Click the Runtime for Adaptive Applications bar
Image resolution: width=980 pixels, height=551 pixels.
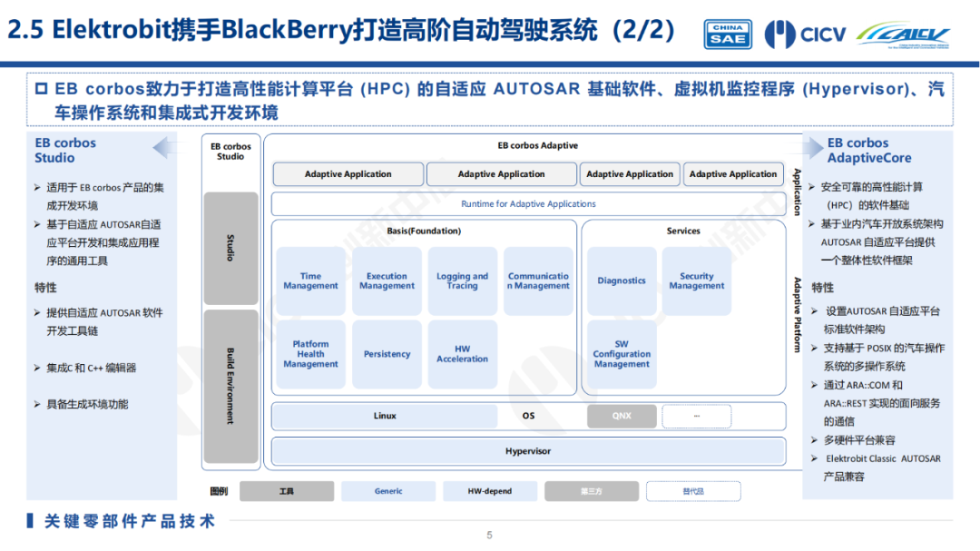point(528,204)
